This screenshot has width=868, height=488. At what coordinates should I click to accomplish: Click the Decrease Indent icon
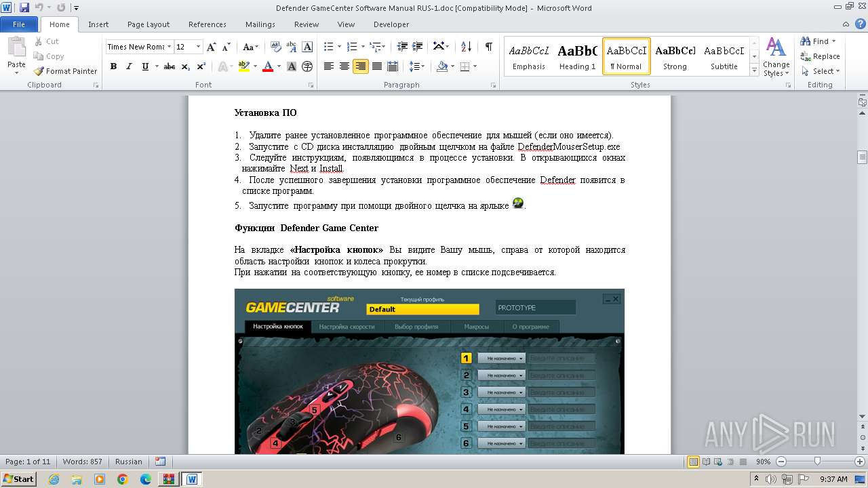402,47
